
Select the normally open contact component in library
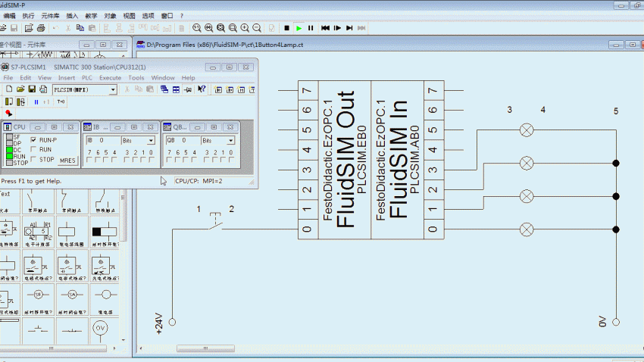point(37,201)
